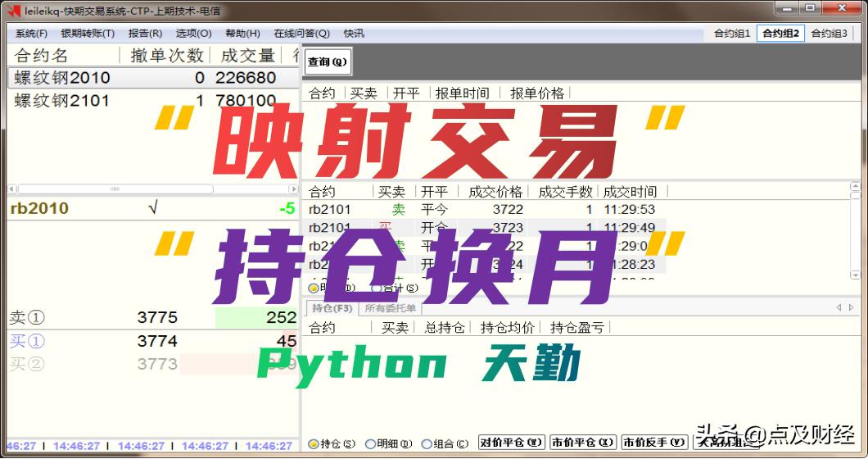
Task: Click the 报单价格 column header
Action: 536,93
